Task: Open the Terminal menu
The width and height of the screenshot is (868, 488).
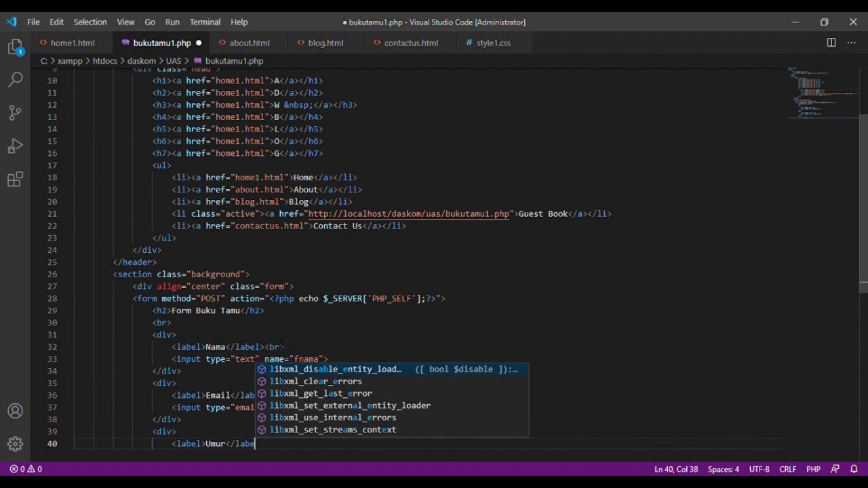Action: tap(205, 22)
